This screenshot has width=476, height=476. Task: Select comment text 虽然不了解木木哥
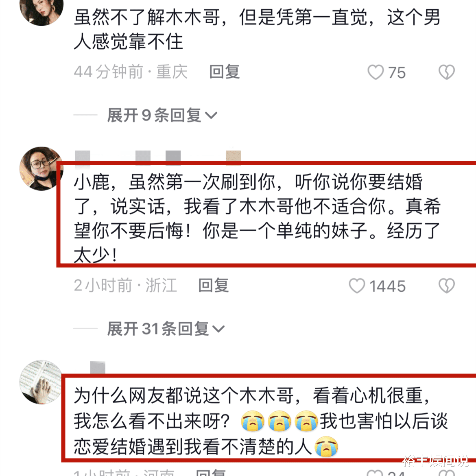point(258,29)
